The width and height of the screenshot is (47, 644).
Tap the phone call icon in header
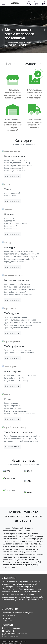[x=43, y=3]
